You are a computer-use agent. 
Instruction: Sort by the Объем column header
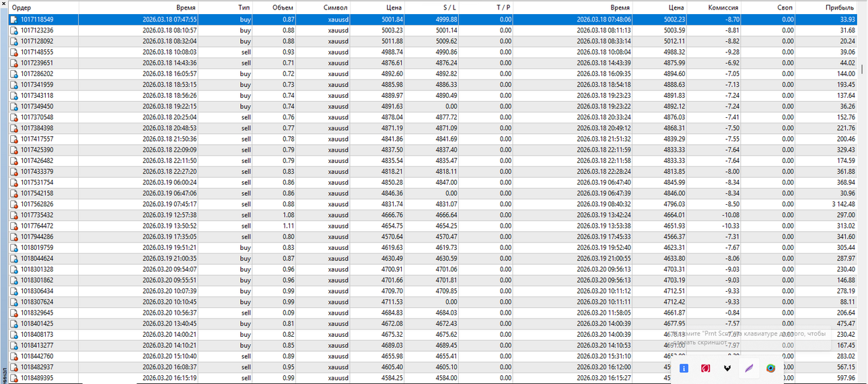tap(283, 7)
